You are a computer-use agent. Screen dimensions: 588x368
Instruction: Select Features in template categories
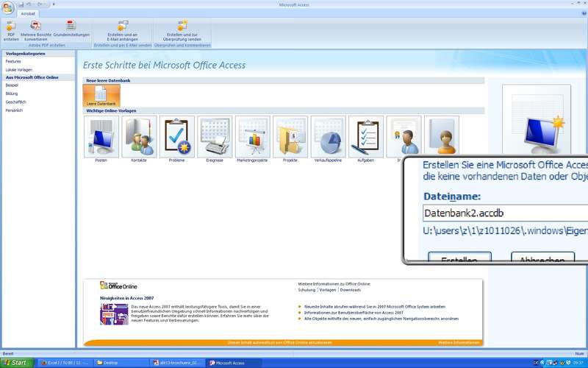point(13,61)
